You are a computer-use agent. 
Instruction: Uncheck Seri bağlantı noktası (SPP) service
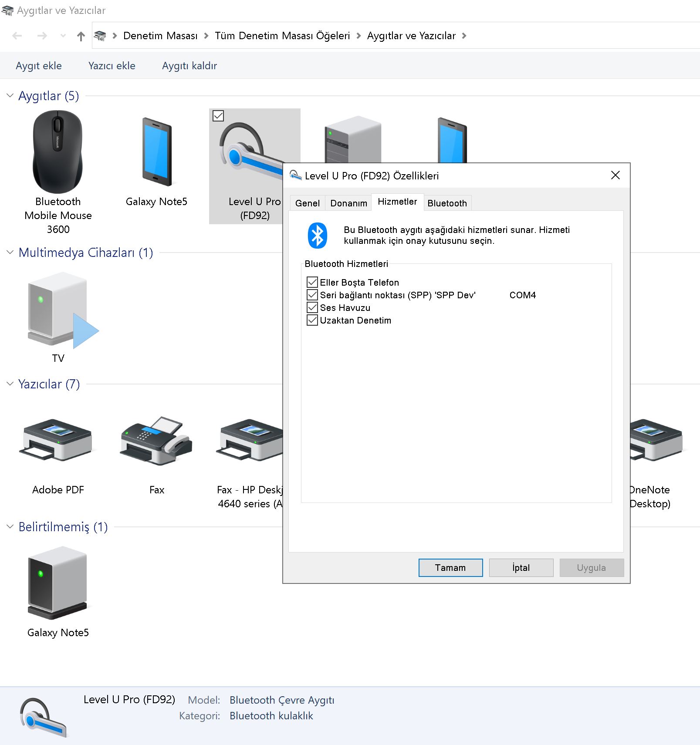[x=312, y=295]
